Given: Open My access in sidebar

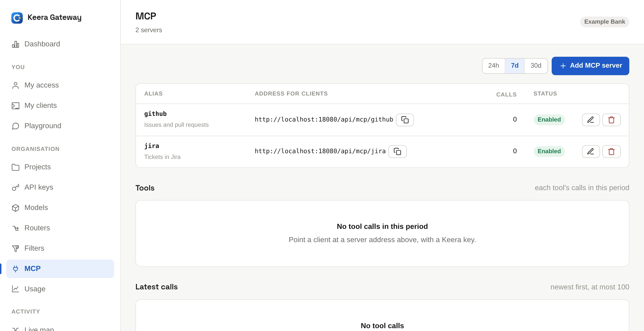Looking at the screenshot, I should [60, 85].
